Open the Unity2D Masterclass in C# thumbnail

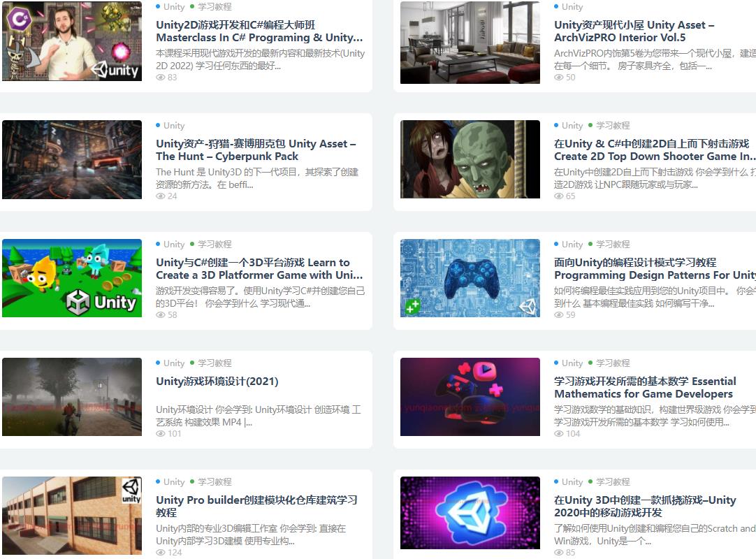(x=72, y=41)
